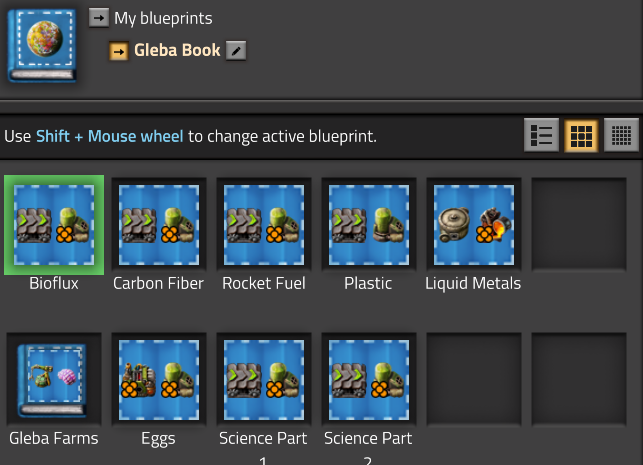Click the Shift + Mouse wheel hint text

(x=109, y=136)
